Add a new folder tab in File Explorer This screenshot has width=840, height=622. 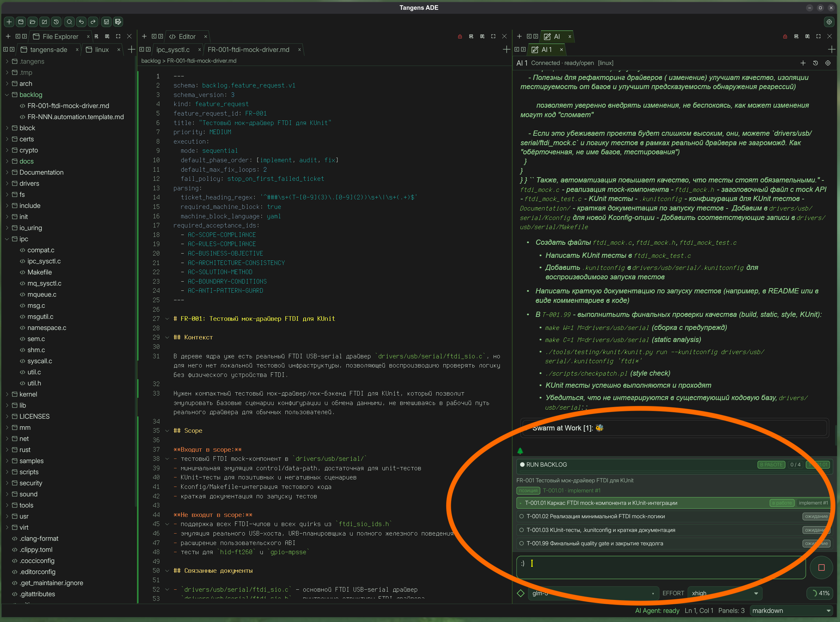(x=132, y=50)
